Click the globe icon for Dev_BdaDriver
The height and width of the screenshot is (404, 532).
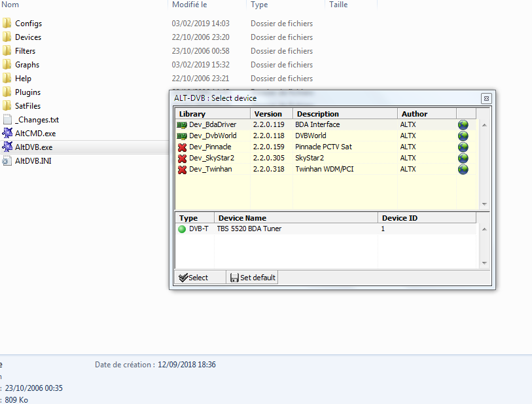463,124
